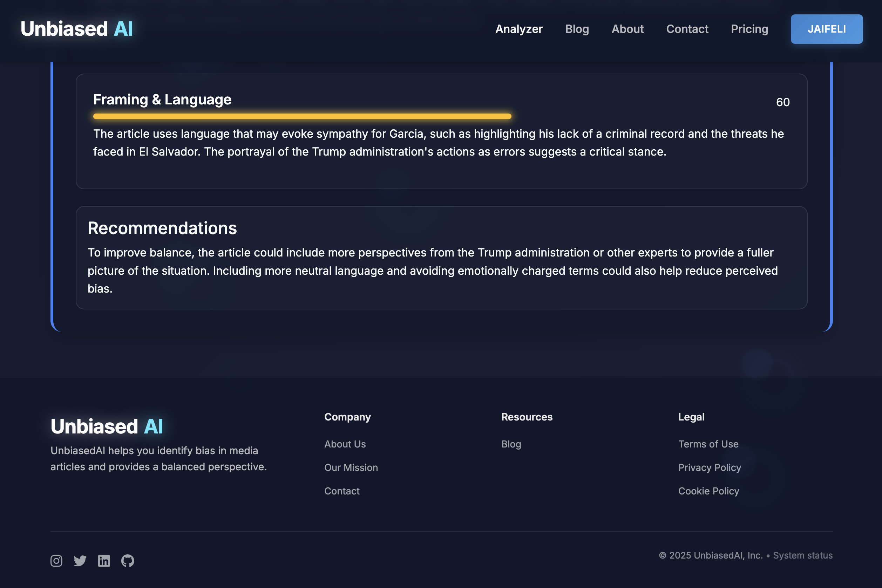Click the footer Unbiased AI logo

(x=107, y=426)
